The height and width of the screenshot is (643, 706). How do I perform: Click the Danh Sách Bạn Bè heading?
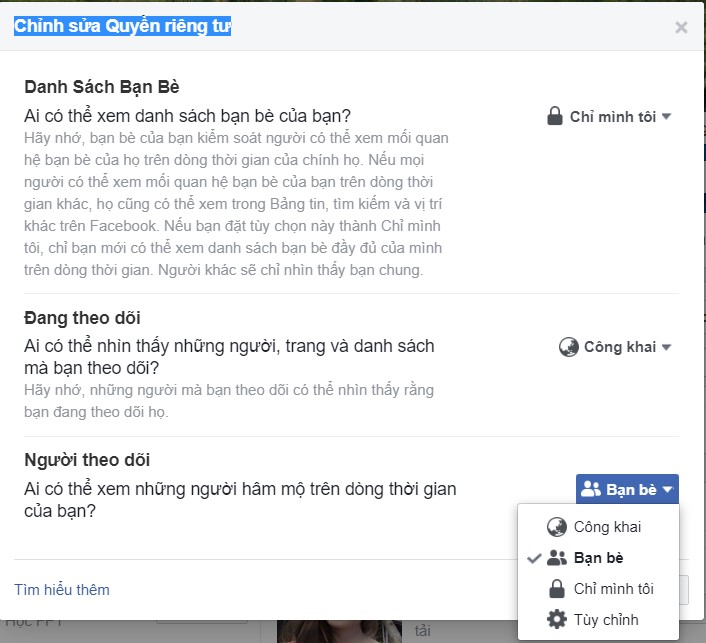(102, 87)
